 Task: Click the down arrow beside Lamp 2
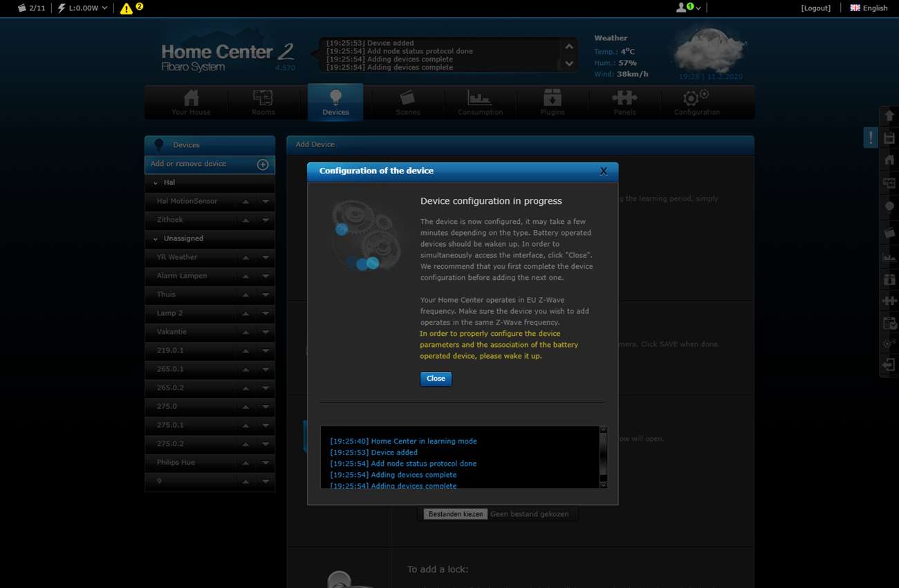(266, 314)
